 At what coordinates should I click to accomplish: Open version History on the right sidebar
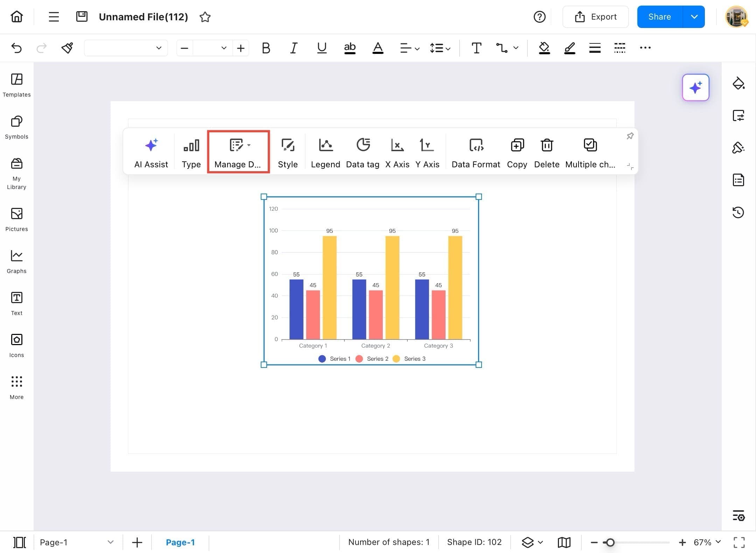click(x=738, y=212)
